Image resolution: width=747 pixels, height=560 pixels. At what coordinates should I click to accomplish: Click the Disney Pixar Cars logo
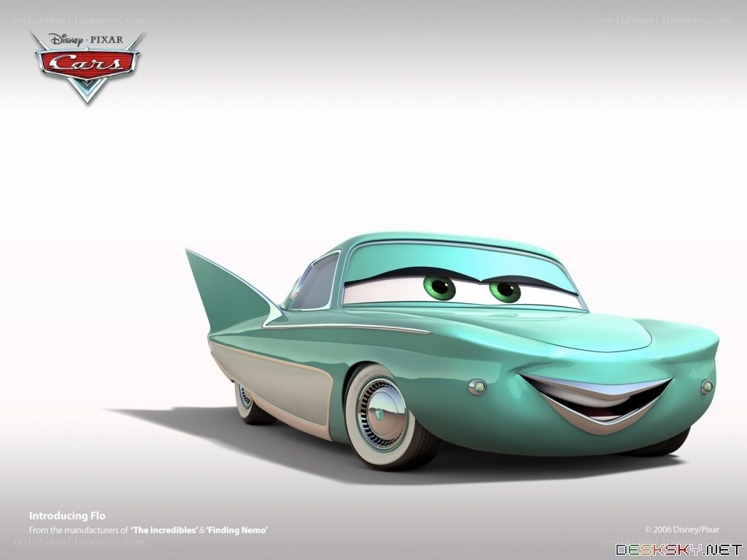point(87,66)
